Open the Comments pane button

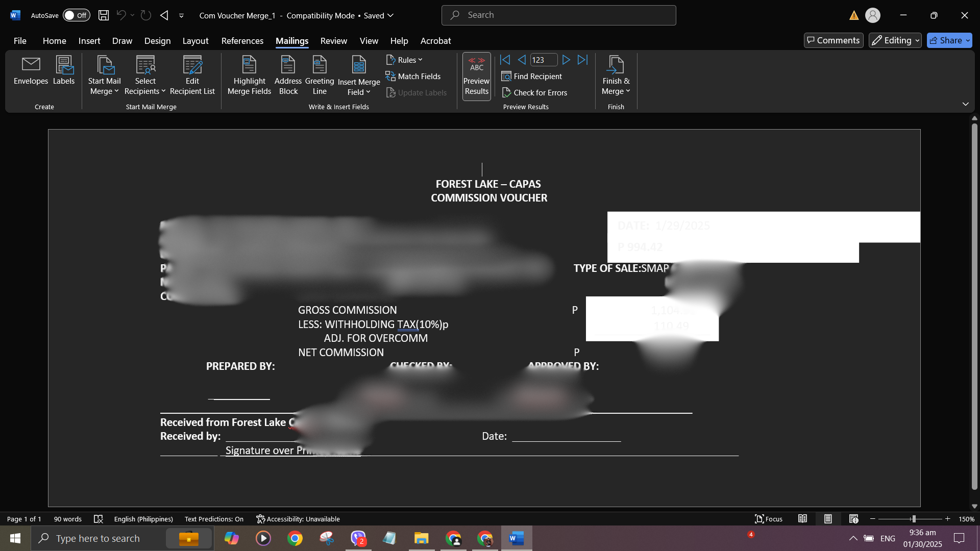click(833, 40)
